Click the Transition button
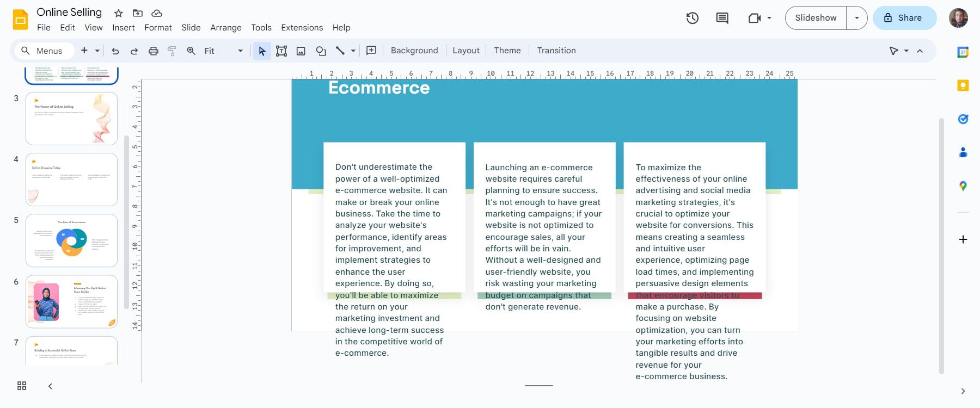 [556, 51]
